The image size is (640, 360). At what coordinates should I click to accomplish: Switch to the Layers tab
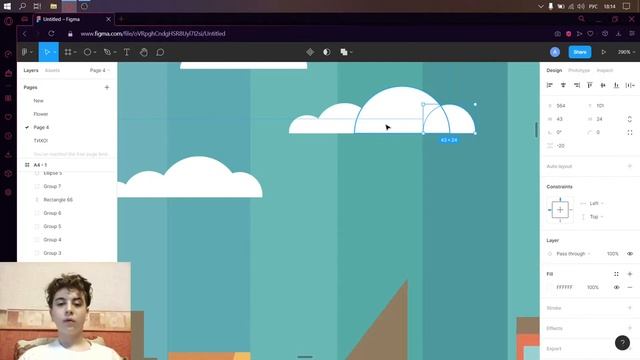pyautogui.click(x=31, y=70)
